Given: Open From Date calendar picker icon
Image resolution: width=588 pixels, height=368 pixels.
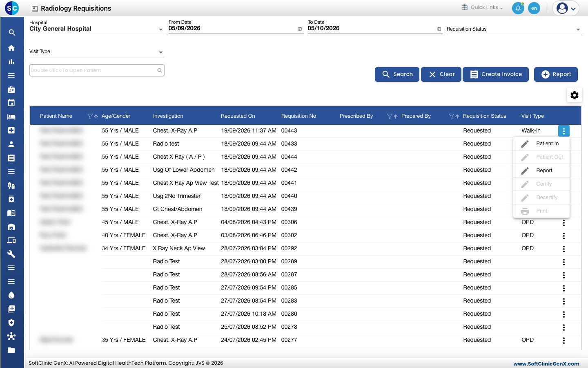Looking at the screenshot, I should click(x=300, y=29).
